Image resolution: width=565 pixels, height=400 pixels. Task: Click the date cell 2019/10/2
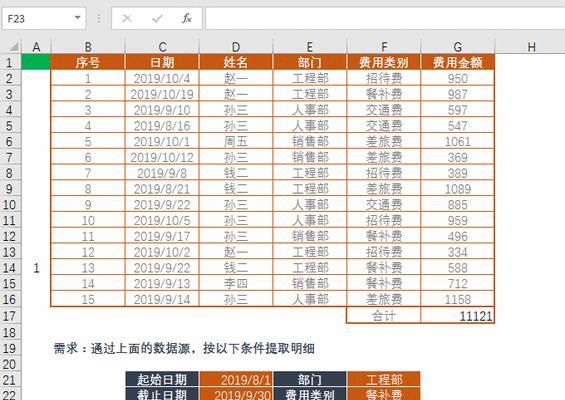[x=162, y=252]
